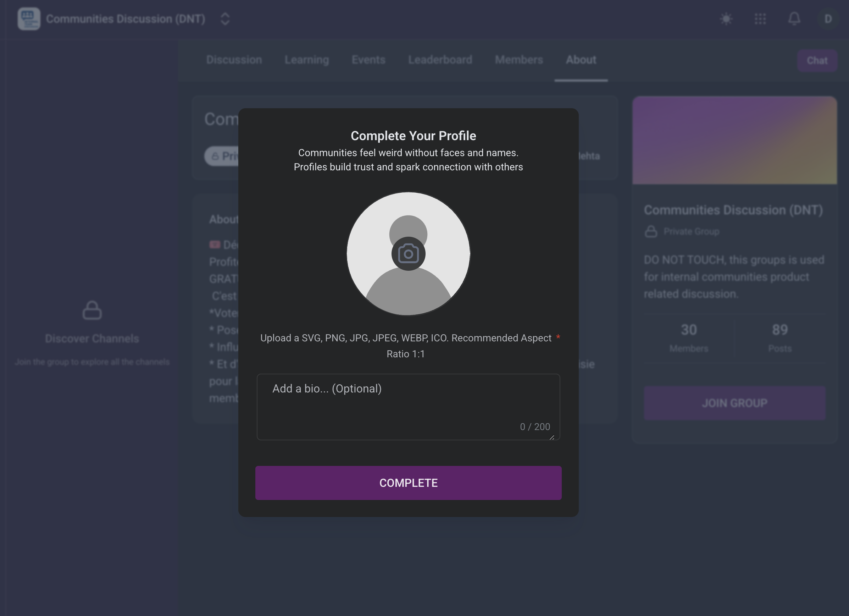
Task: Grab the bio textarea resize handle
Action: 552,437
